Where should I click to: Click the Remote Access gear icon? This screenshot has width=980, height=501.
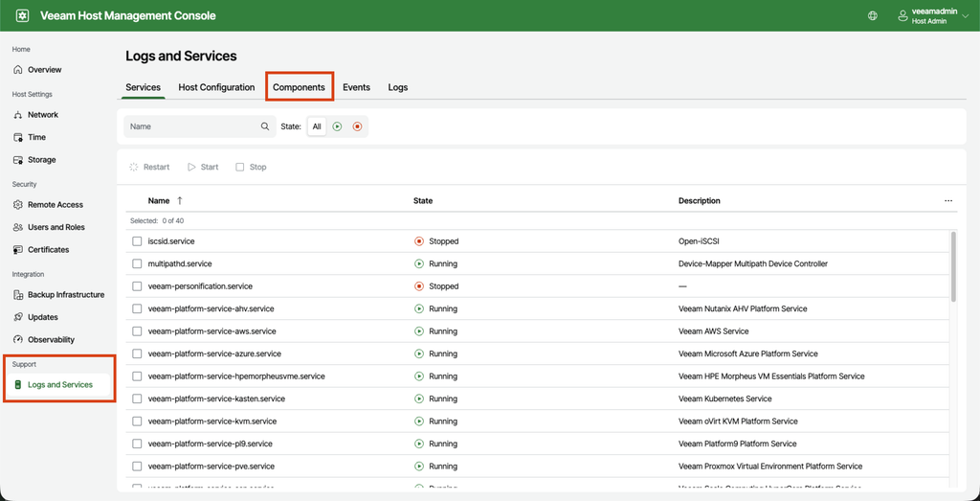pos(18,205)
